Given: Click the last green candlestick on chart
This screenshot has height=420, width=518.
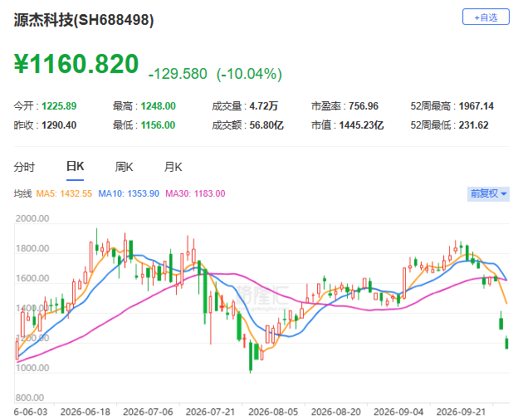Looking at the screenshot, I should (x=506, y=342).
